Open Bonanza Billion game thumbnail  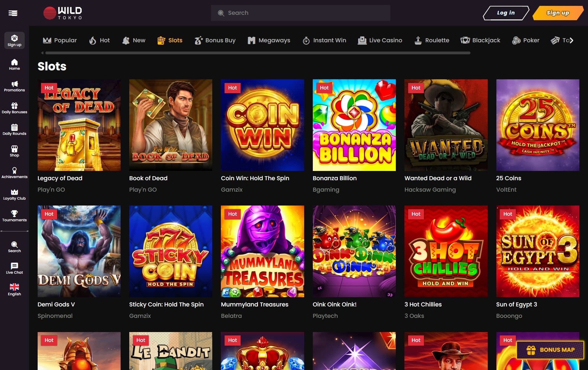[x=354, y=125]
